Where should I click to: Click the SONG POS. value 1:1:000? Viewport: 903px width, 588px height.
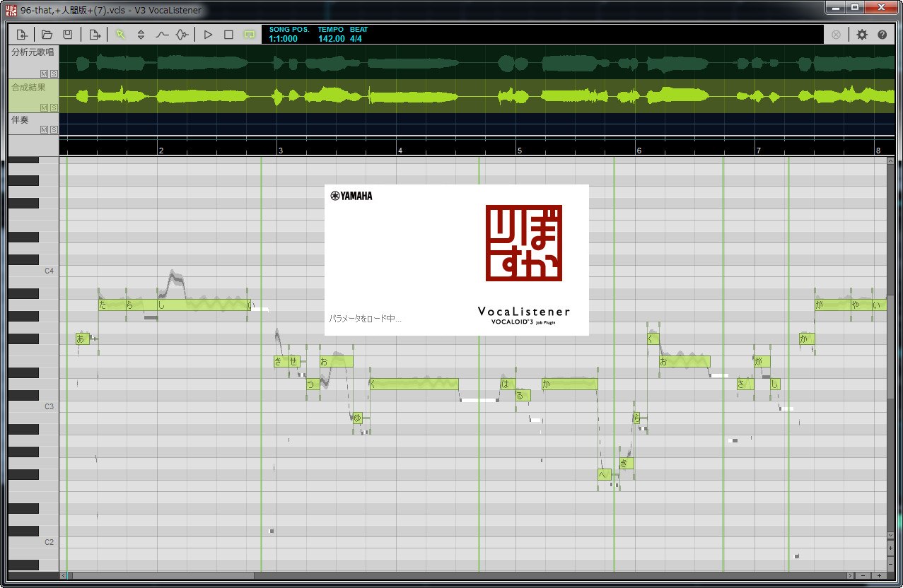tap(283, 39)
